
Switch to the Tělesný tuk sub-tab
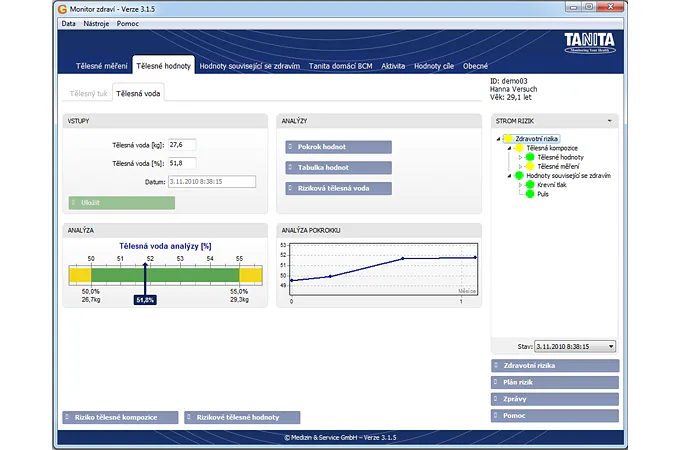click(x=88, y=93)
